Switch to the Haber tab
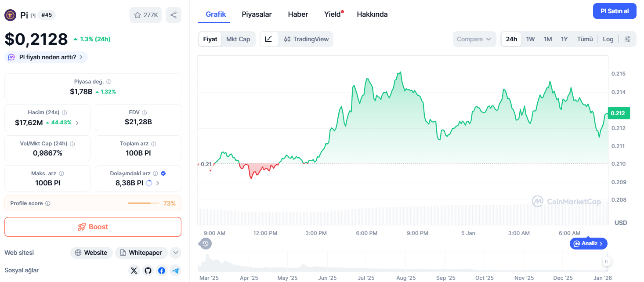 tap(298, 14)
